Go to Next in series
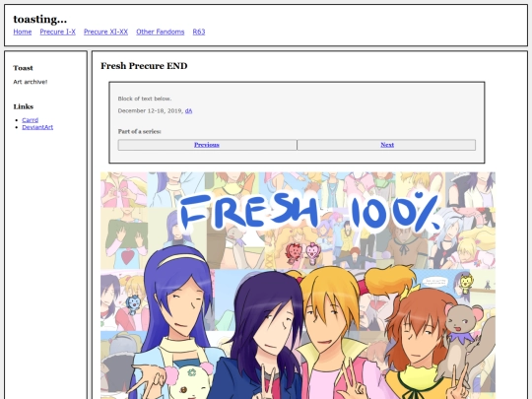 [387, 145]
